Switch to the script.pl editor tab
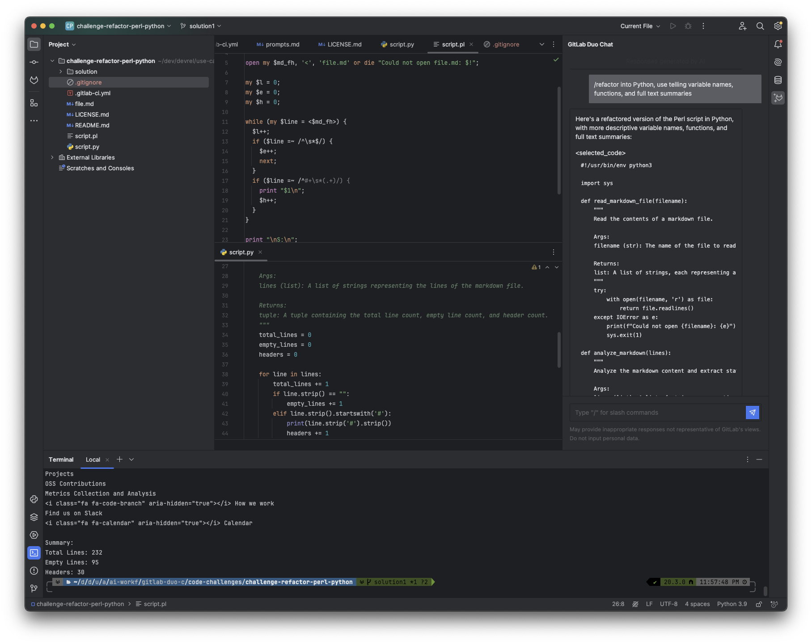This screenshot has height=644, width=812. tap(453, 44)
